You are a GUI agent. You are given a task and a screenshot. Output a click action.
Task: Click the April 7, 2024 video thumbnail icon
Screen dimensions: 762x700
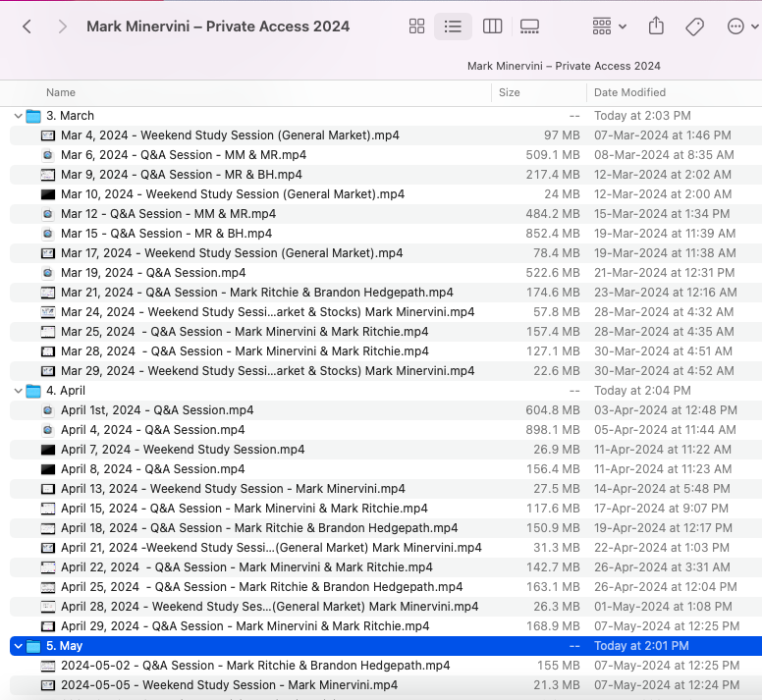tap(47, 450)
